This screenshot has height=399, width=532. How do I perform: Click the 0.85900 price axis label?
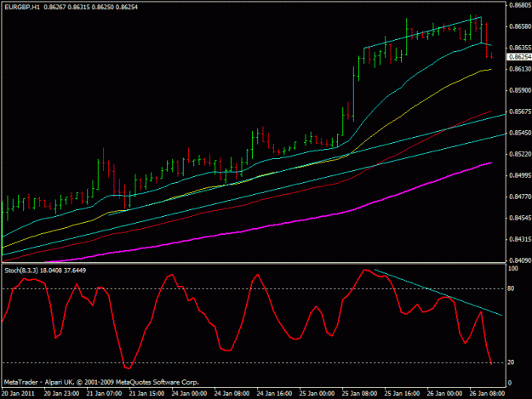click(x=520, y=90)
